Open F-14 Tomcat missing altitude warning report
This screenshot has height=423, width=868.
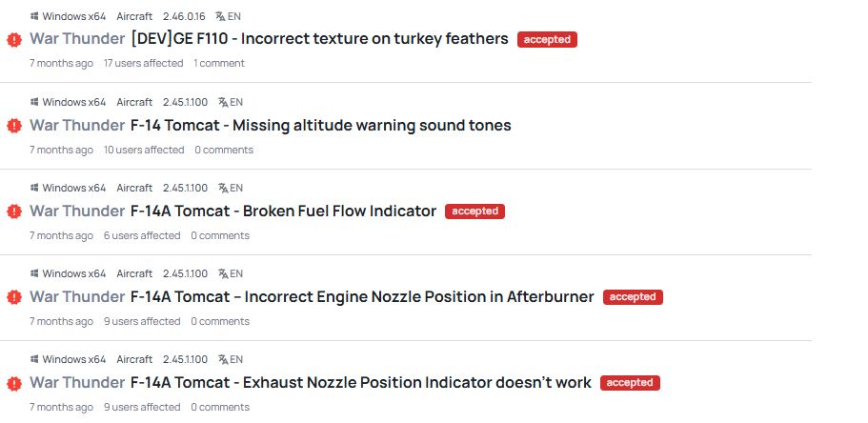pos(320,125)
